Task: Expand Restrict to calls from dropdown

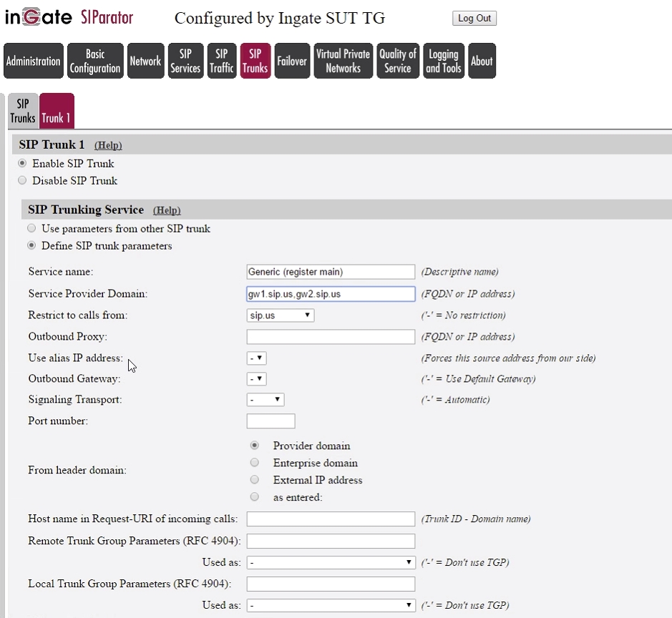Action: [281, 315]
